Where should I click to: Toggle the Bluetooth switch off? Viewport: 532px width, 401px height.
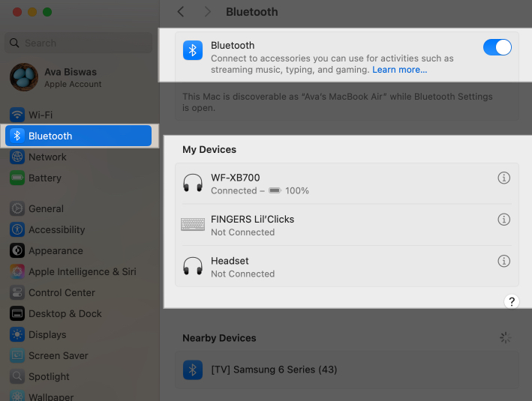click(497, 47)
